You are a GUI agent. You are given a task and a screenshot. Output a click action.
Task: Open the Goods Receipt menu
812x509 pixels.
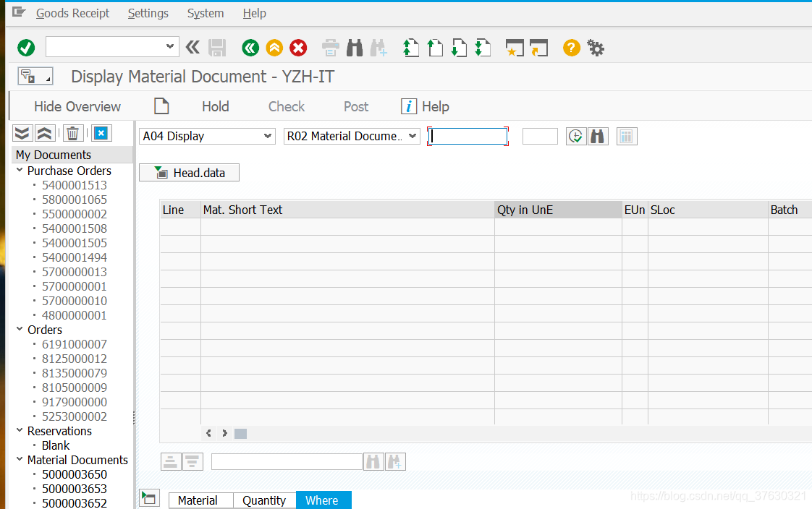pos(72,13)
